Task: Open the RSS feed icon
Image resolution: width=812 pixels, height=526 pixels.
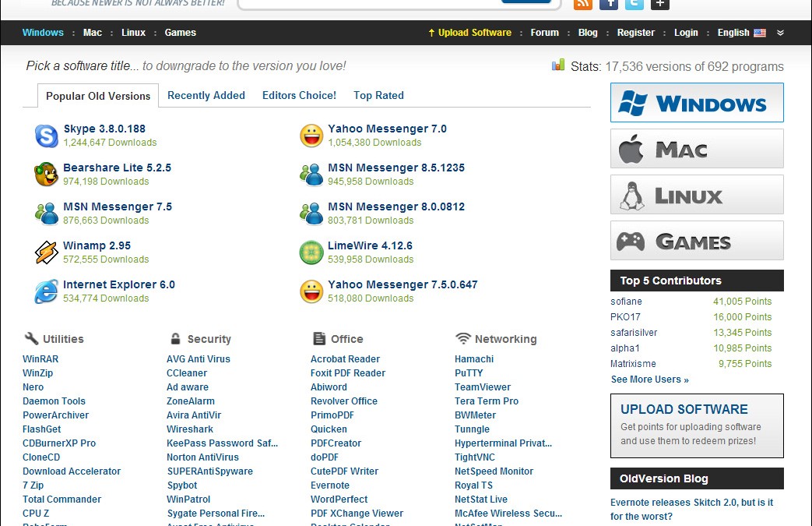Action: 582,3
